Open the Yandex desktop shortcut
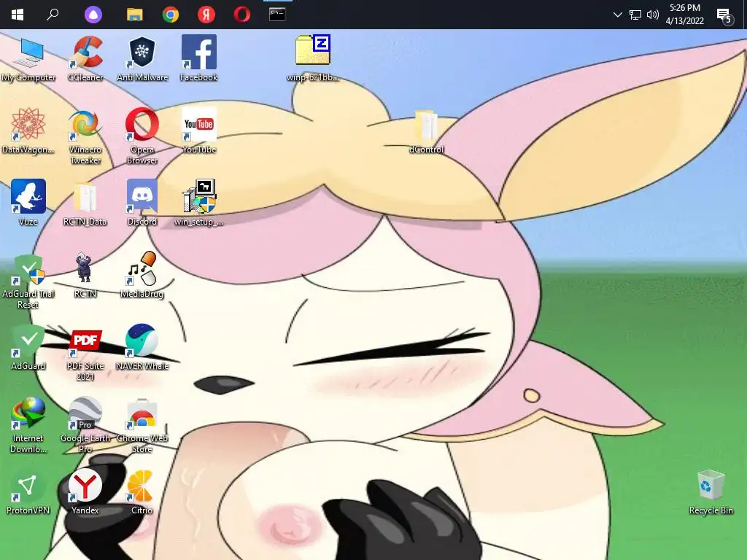Image resolution: width=747 pixels, height=560 pixels. 85,491
